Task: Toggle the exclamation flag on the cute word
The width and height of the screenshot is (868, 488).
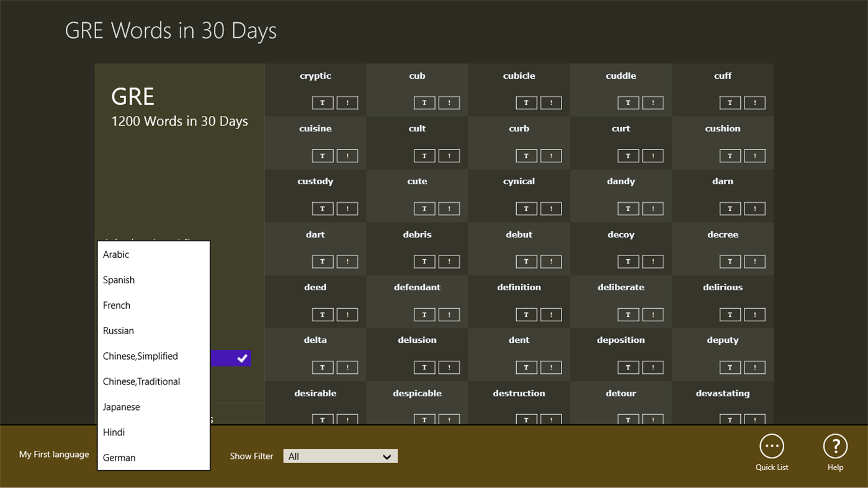Action: (449, 208)
